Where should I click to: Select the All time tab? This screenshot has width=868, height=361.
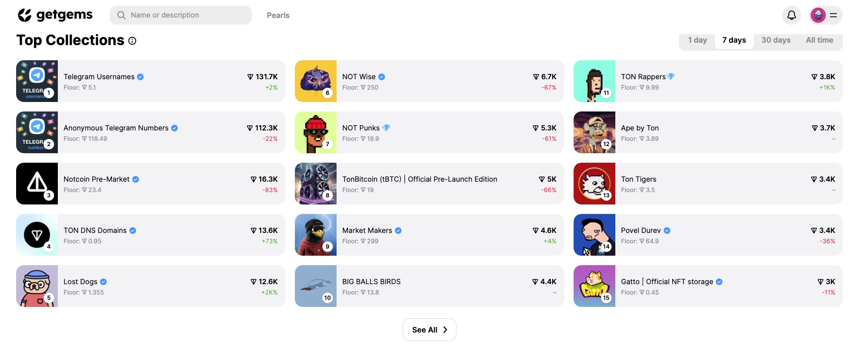pos(819,40)
